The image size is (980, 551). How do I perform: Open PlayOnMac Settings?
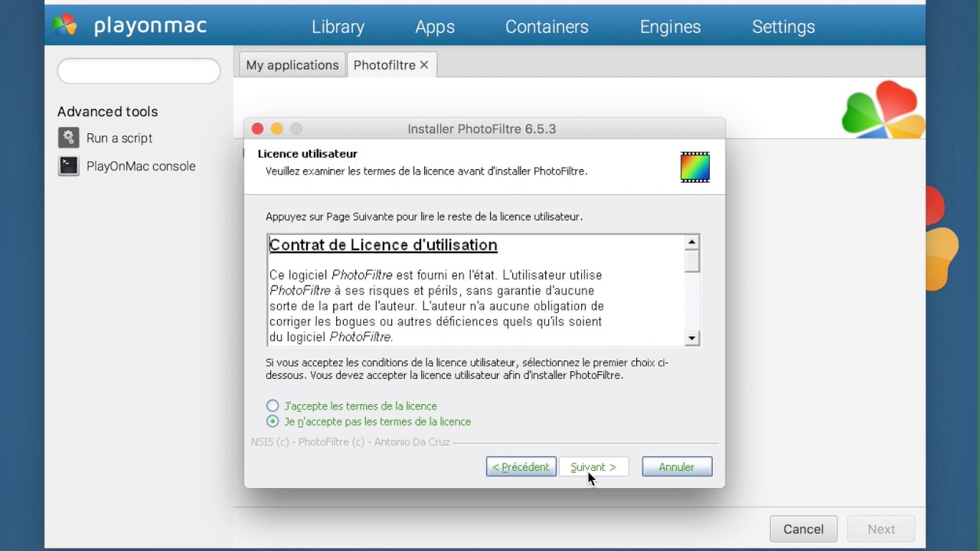[783, 27]
